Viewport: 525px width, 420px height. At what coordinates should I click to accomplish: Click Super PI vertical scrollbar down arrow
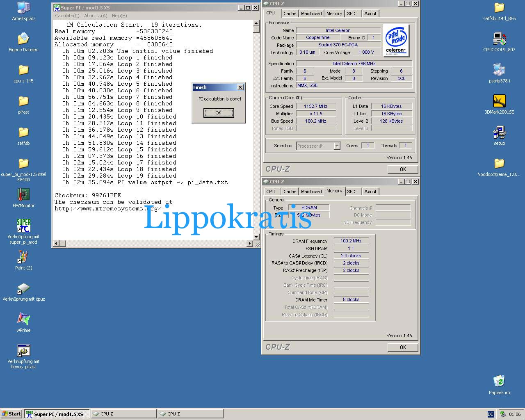tap(256, 237)
